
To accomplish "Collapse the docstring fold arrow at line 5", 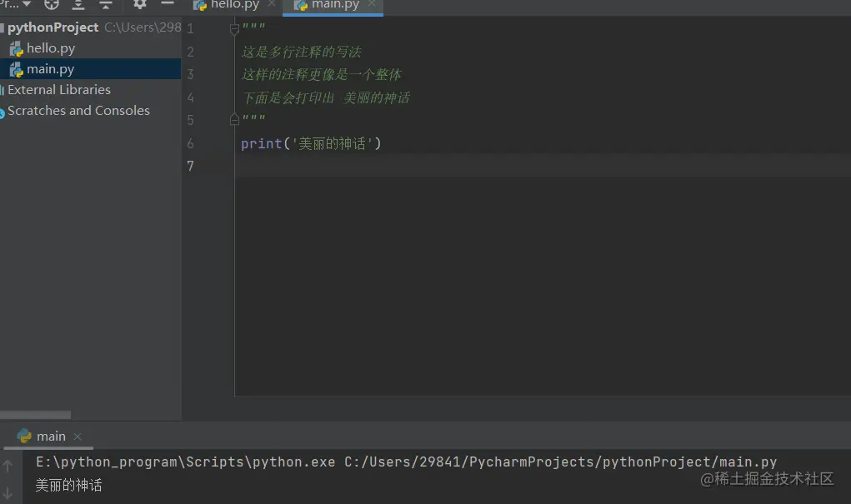I will [234, 119].
